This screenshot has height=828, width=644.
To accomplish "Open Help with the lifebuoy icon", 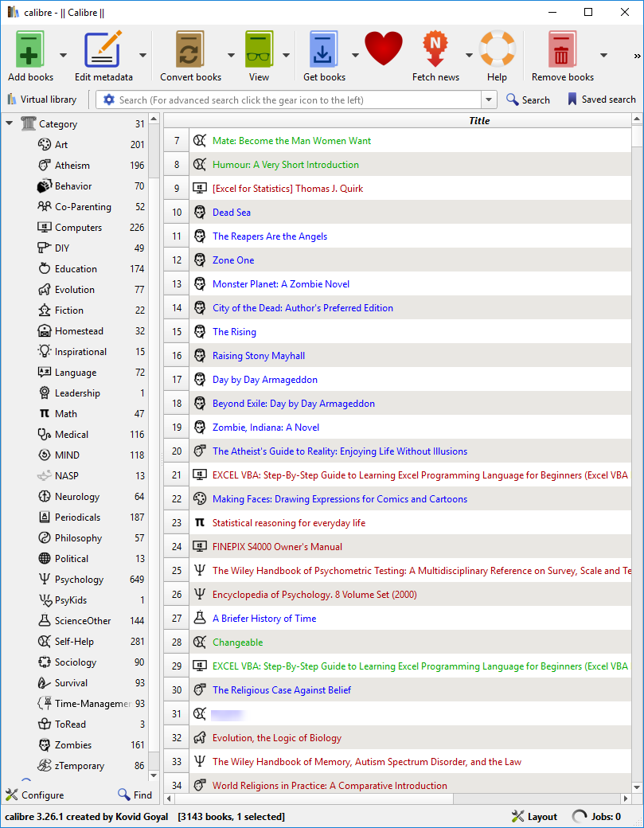I will [x=497, y=49].
